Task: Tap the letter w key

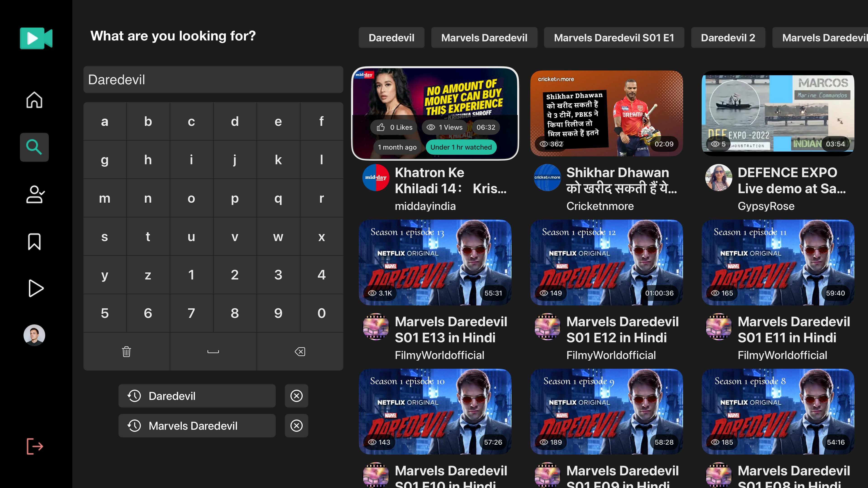Action: pos(278,236)
